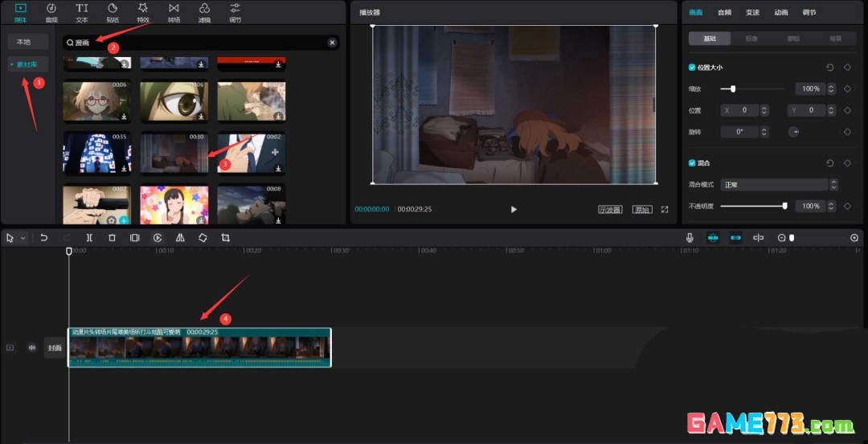Viewport: 868px width, 444px height.
Task: Select the 蒙版 mask sub-tab
Action: tap(793, 39)
